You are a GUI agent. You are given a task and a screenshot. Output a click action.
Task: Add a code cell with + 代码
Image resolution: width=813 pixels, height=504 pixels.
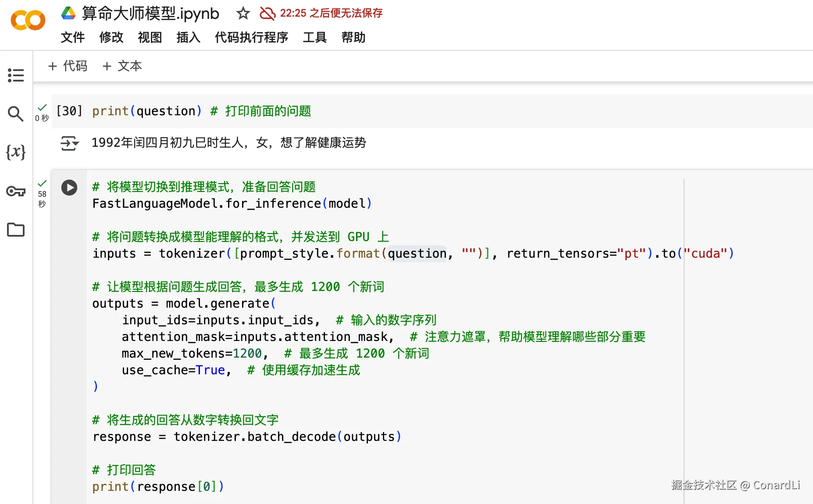click(68, 66)
